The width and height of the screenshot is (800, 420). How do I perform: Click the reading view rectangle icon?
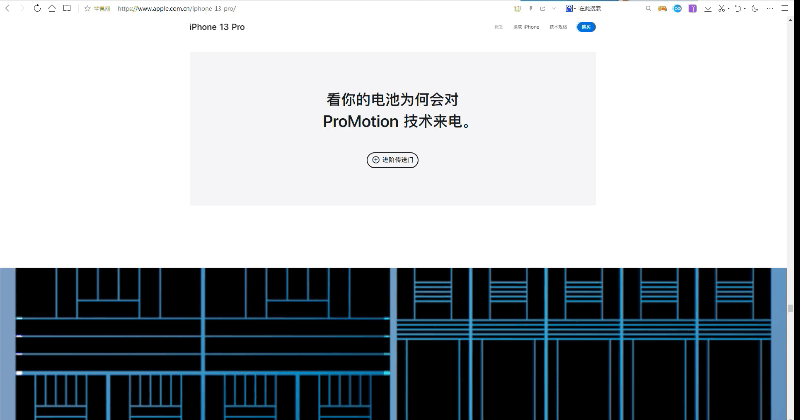[67, 8]
